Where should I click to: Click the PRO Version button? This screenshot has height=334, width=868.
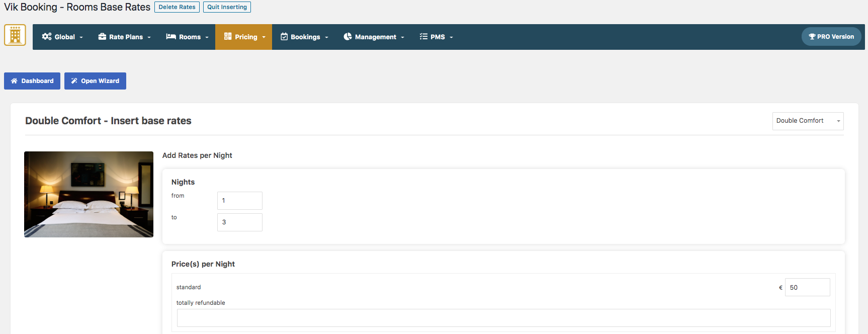pos(831,37)
